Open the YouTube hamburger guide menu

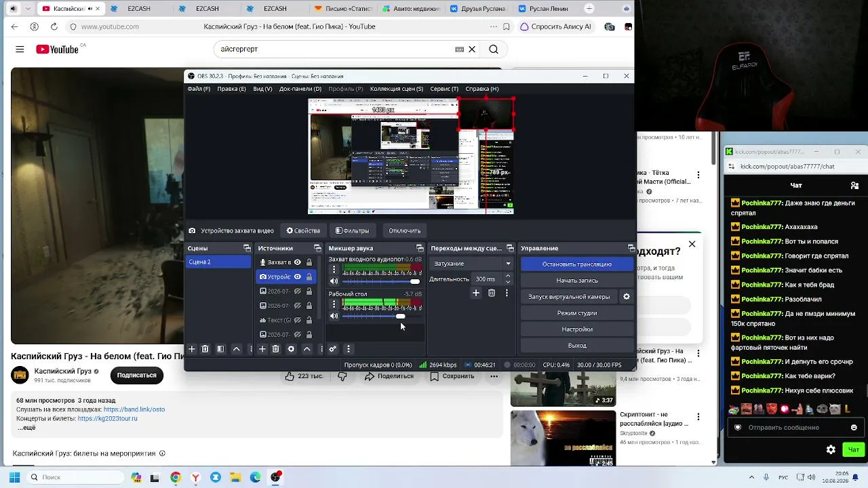[x=20, y=49]
